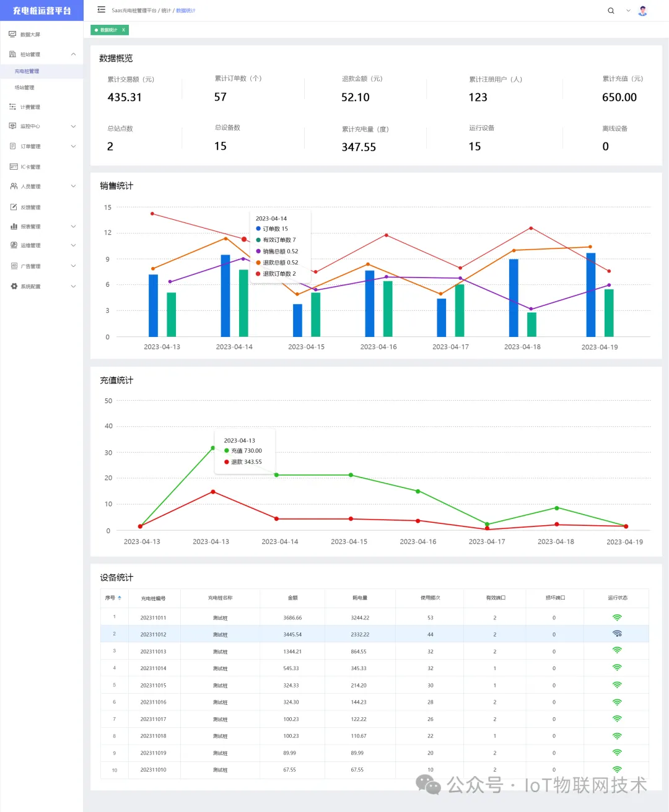Sort the table by the 序号 sort arrows
Screen dimensions: 669x812
point(120,598)
